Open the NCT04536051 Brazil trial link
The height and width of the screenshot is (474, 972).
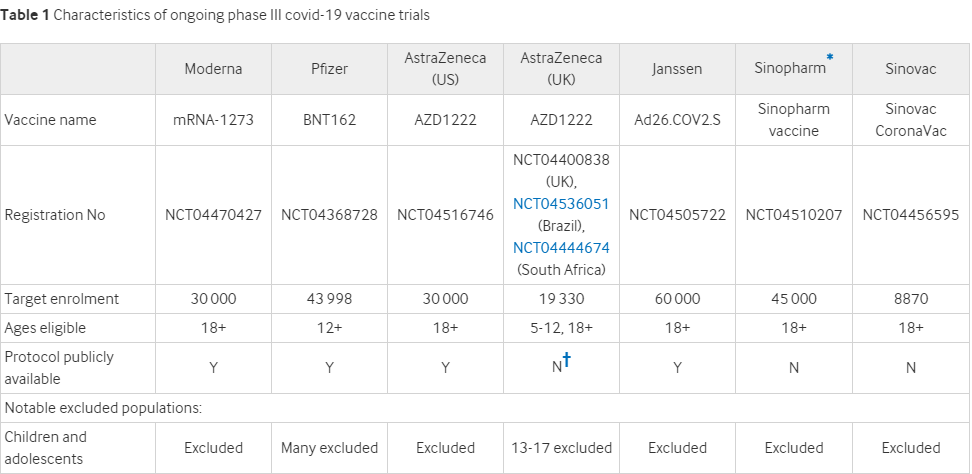(x=561, y=204)
